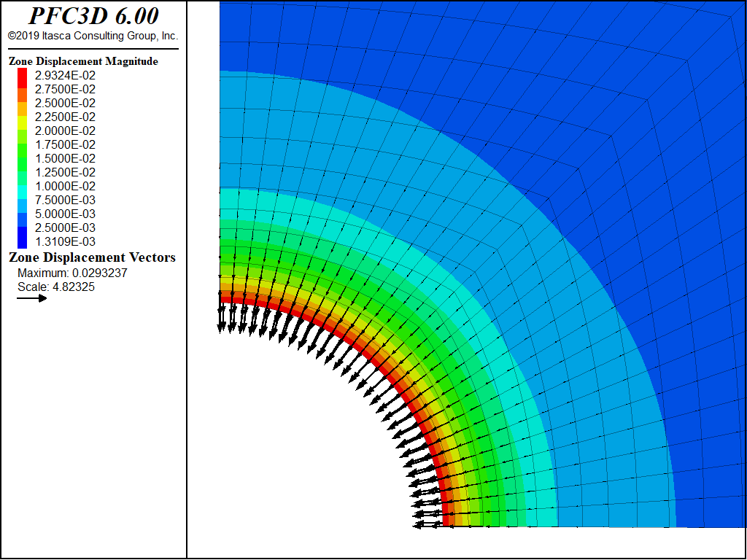Click the vector scale arrow in legend
747x560 pixels.
click(x=32, y=298)
